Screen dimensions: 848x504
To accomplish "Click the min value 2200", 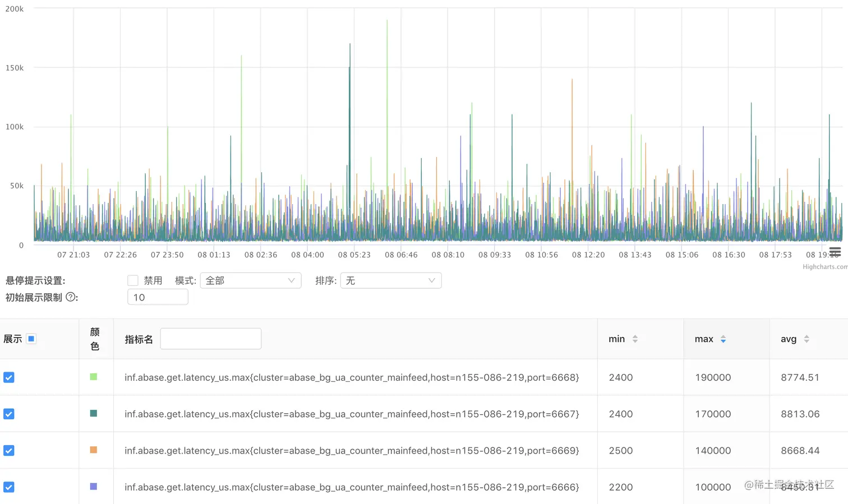I will tap(621, 487).
